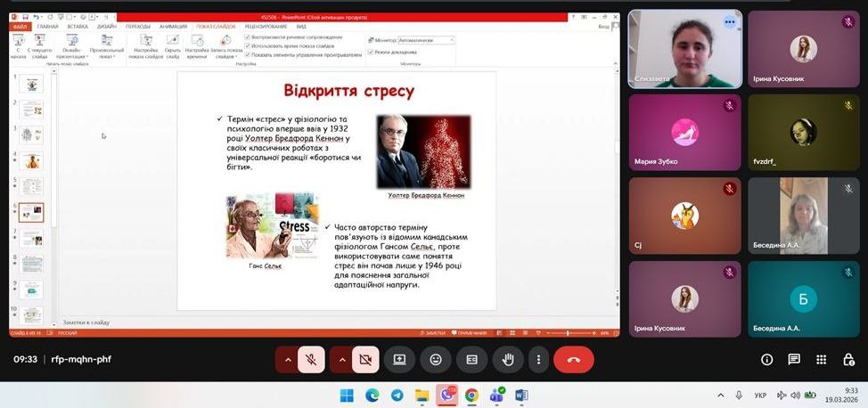Expand microphone audio settings arrow
Viewport: 868px width, 408px height.
287,359
